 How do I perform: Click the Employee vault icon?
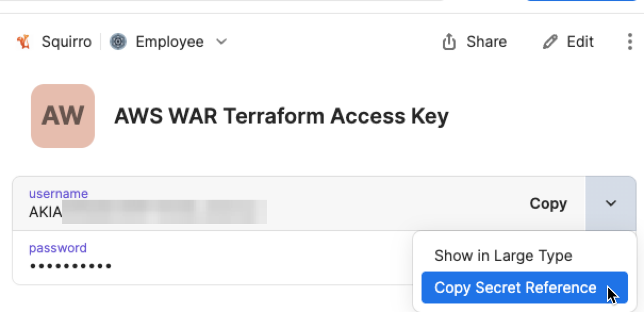tap(118, 42)
